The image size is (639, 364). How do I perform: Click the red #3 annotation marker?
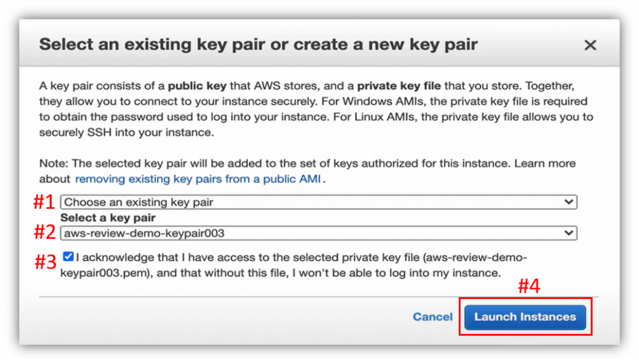[46, 261]
